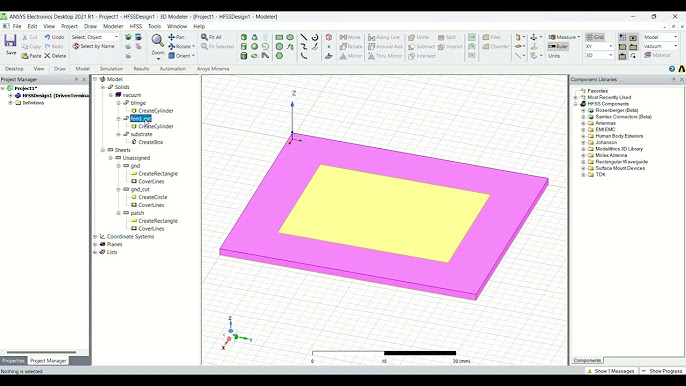
Task: Click the Components tab at panel bottom
Action: (587, 360)
